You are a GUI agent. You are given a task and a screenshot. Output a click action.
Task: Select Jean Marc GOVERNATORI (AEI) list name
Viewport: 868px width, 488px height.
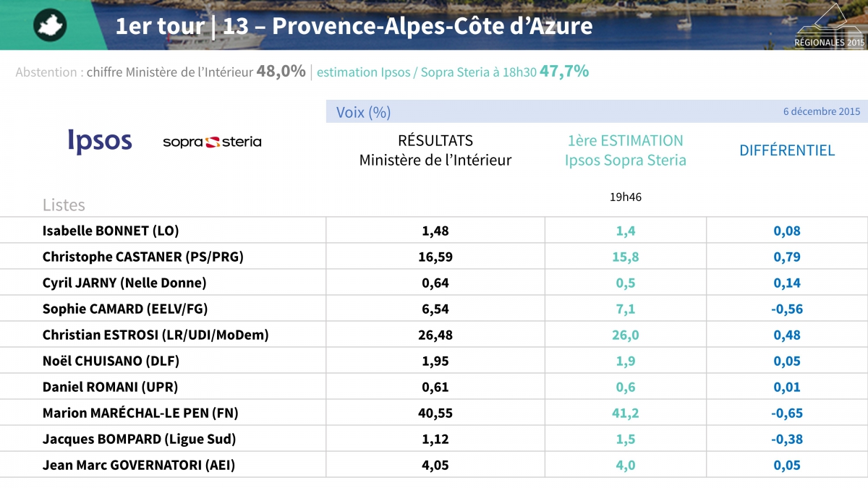(139, 465)
